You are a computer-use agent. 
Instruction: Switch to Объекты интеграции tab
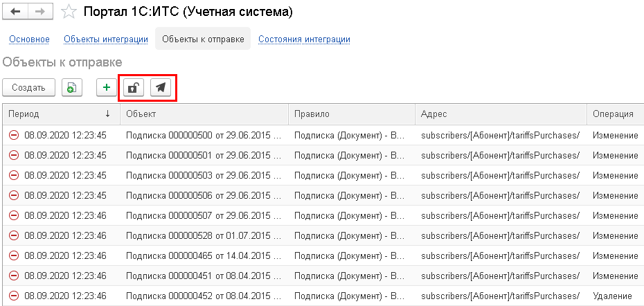[106, 39]
